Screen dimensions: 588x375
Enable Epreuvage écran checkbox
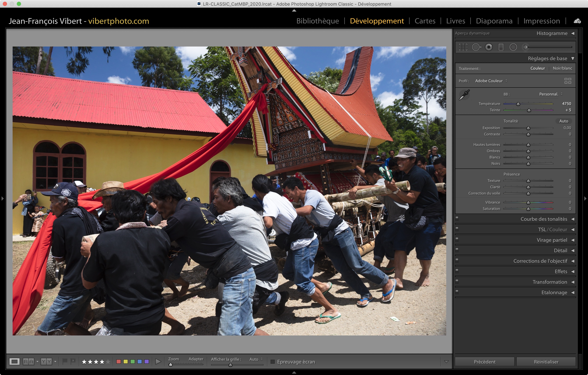[x=273, y=362]
